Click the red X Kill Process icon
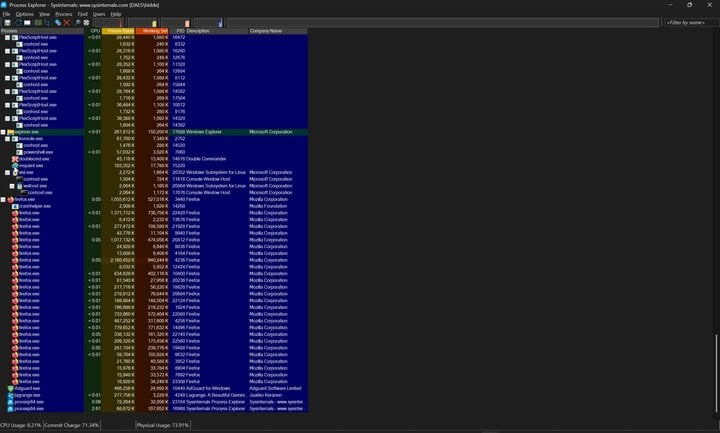Screen dimensions: 720x433 point(67,22)
